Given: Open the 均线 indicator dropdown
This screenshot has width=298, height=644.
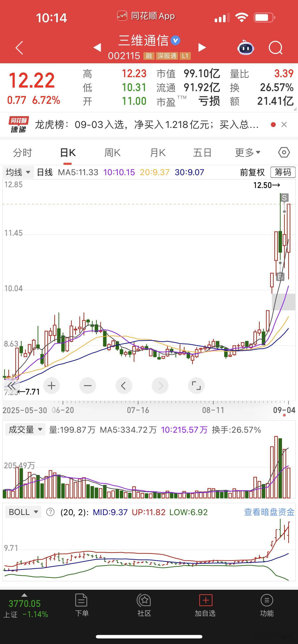Looking at the screenshot, I should [18, 172].
